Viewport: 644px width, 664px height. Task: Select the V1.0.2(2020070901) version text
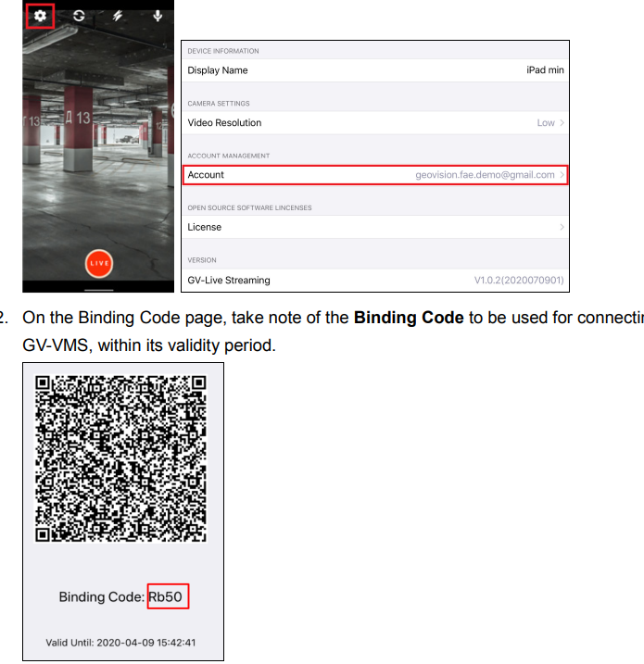(x=519, y=280)
